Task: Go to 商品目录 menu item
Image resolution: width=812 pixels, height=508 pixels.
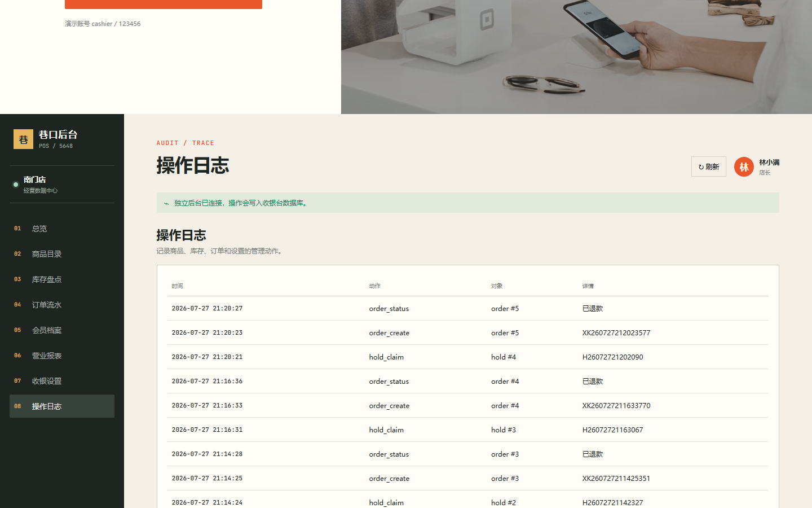Action: point(62,254)
